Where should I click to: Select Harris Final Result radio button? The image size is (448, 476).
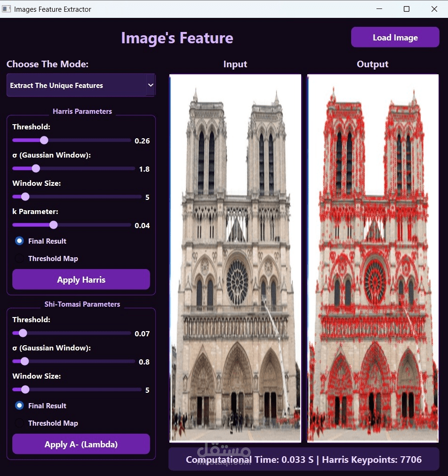click(19, 241)
